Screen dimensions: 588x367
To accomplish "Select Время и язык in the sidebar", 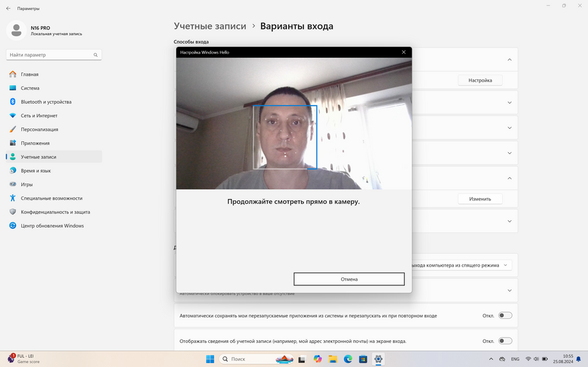I will tap(36, 171).
